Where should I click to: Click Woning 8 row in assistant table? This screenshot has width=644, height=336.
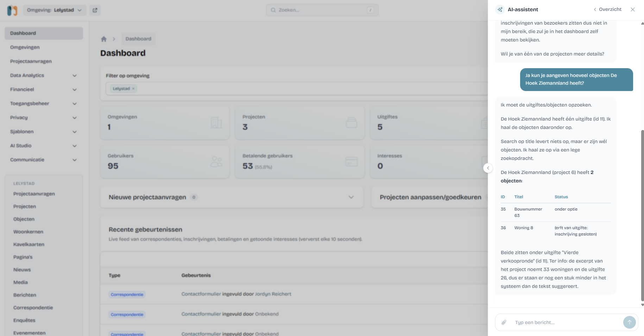coord(556,231)
